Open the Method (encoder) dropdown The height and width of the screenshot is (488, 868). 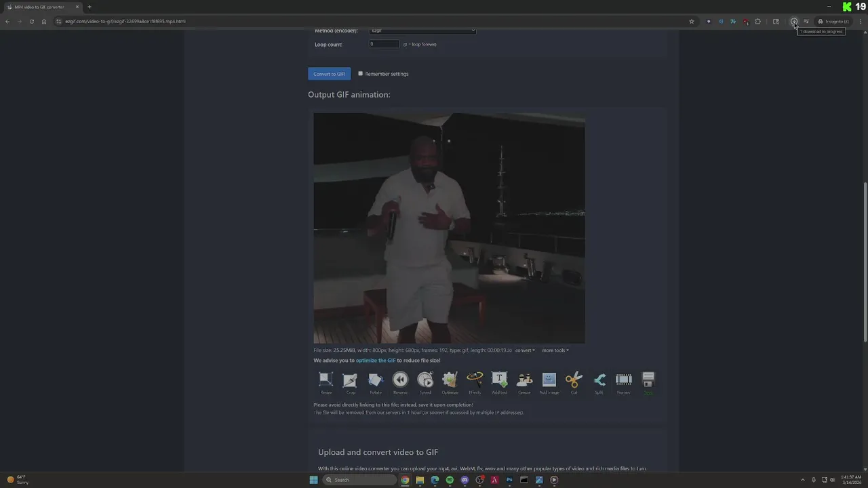(x=422, y=30)
